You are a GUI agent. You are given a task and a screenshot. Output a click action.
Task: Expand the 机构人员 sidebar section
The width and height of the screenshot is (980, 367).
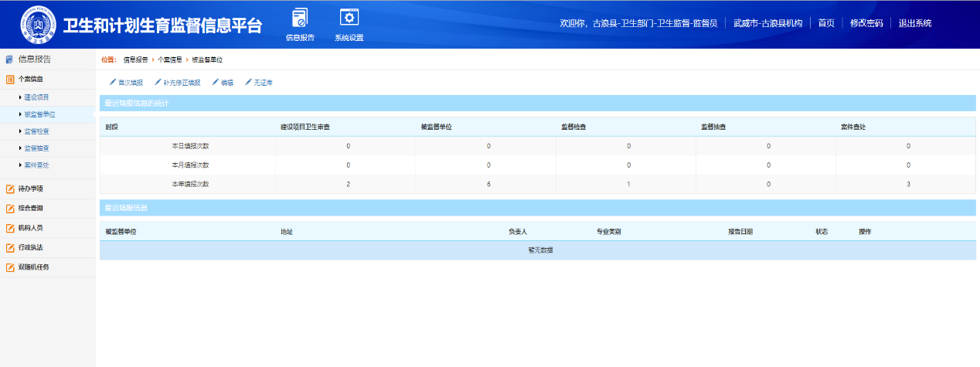[31, 228]
